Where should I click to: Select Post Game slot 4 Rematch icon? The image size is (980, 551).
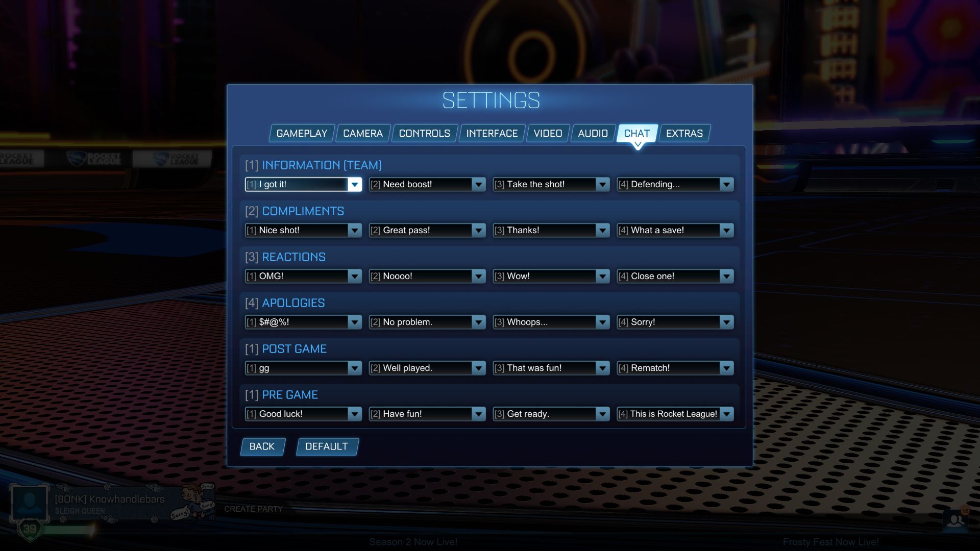pyautogui.click(x=726, y=368)
